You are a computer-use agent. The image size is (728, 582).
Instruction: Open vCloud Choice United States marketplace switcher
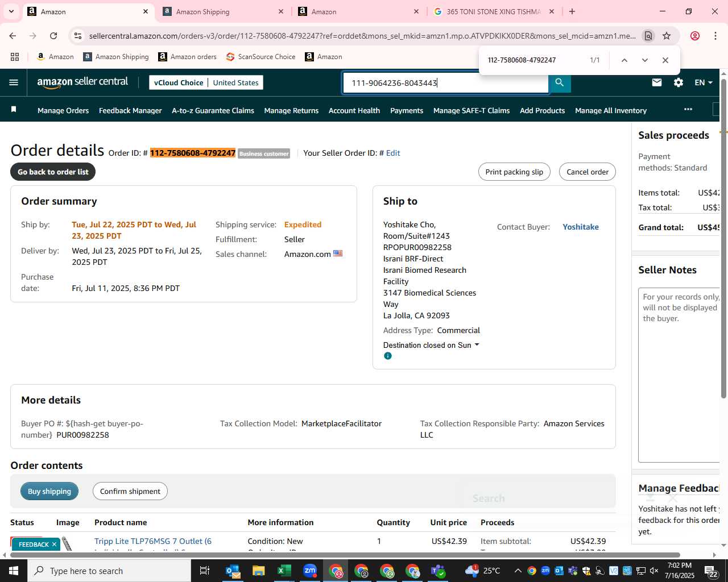click(206, 82)
